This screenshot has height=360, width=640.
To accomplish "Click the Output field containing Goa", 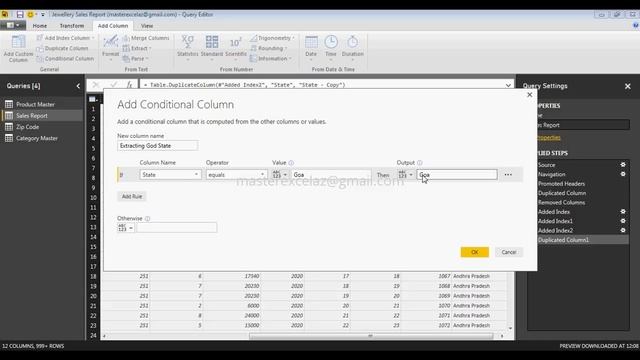I will click(457, 175).
